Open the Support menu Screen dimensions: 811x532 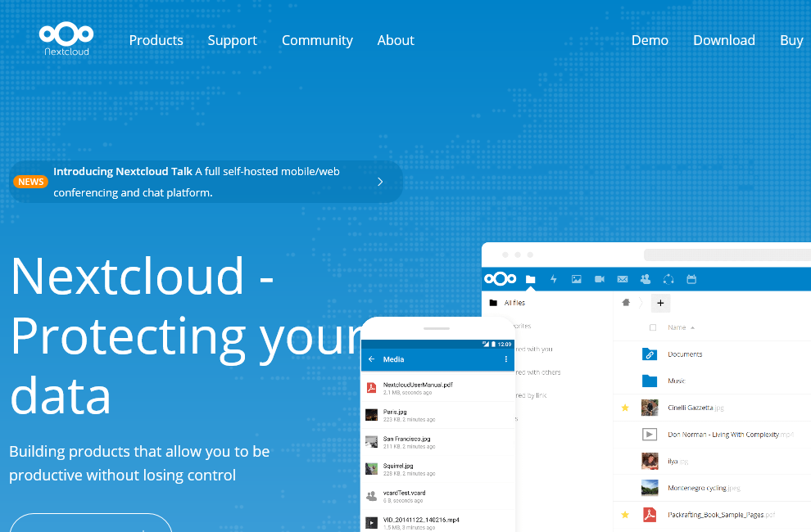pos(232,40)
